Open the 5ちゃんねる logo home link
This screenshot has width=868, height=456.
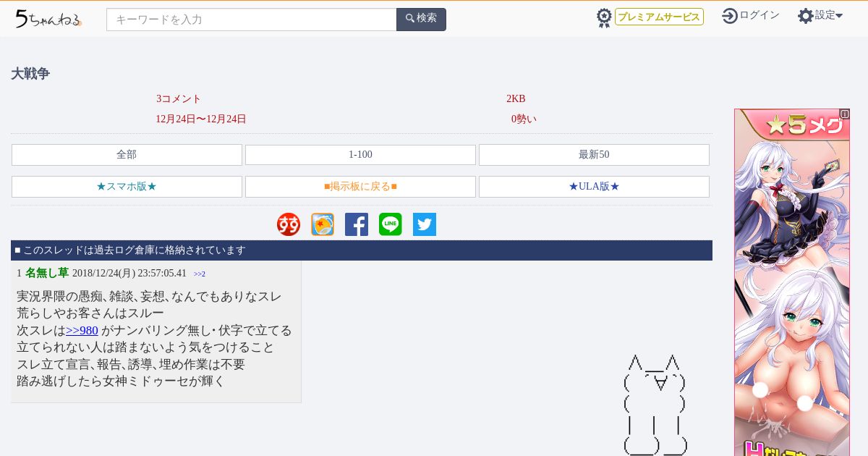[48, 19]
